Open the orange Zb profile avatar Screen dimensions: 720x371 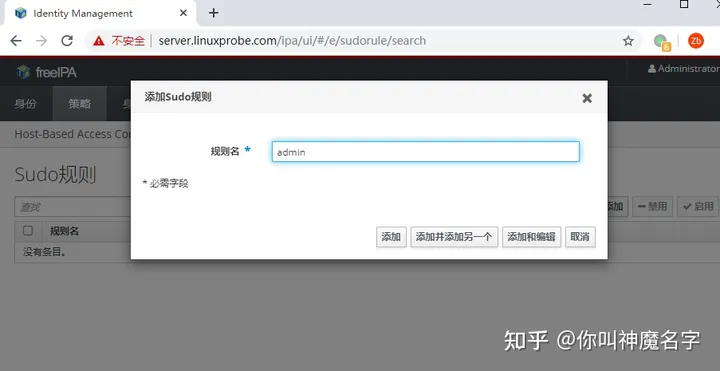tap(696, 41)
